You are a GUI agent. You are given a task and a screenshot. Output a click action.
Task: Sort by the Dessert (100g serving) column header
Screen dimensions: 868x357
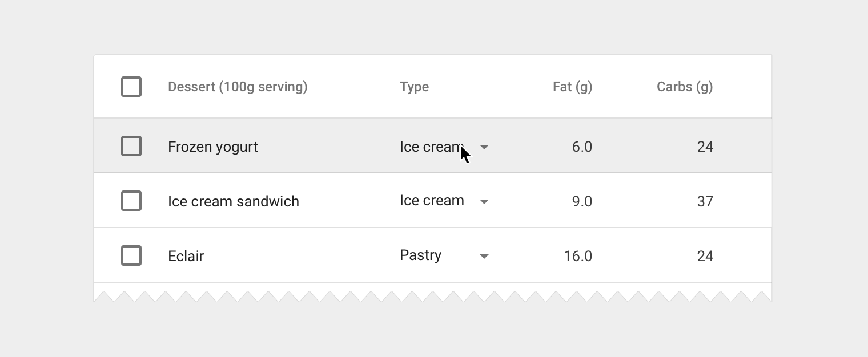pyautogui.click(x=238, y=87)
